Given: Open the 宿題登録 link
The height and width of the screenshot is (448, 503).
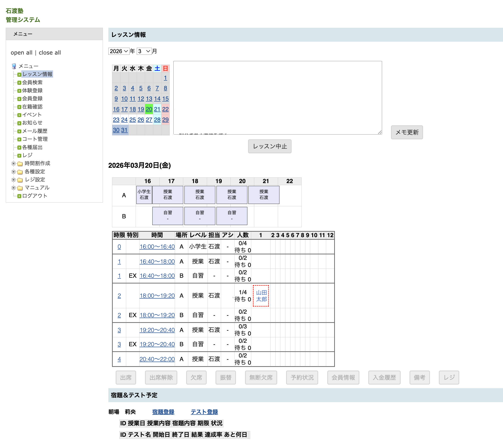Looking at the screenshot, I should [163, 412].
